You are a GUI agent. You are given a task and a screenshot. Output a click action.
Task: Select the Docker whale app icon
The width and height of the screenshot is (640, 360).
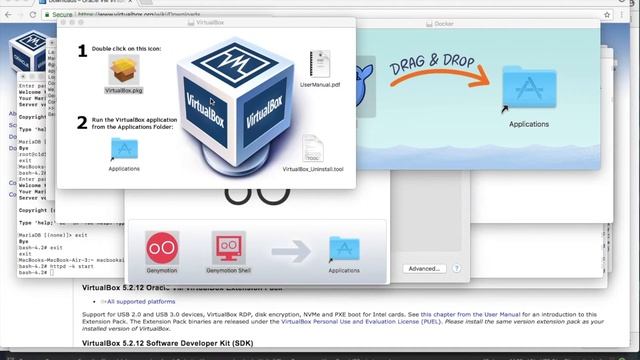tap(365, 87)
